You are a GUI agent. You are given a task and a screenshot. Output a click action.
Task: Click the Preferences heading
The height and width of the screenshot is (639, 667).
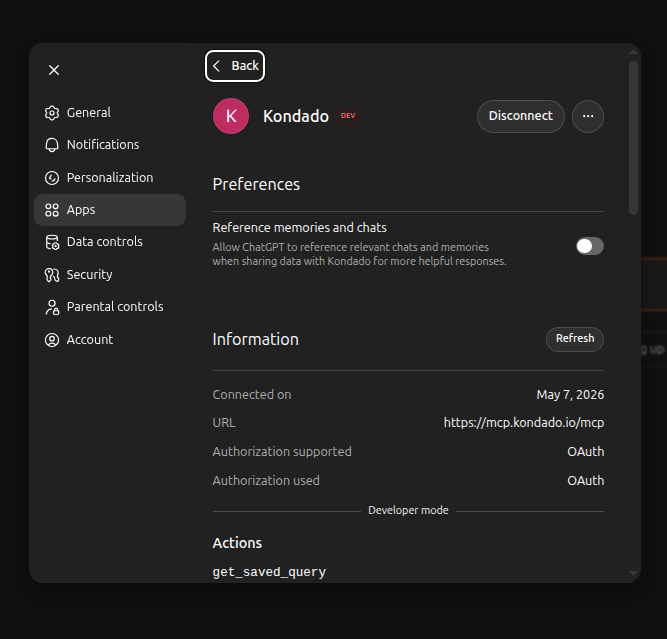pyautogui.click(x=256, y=184)
